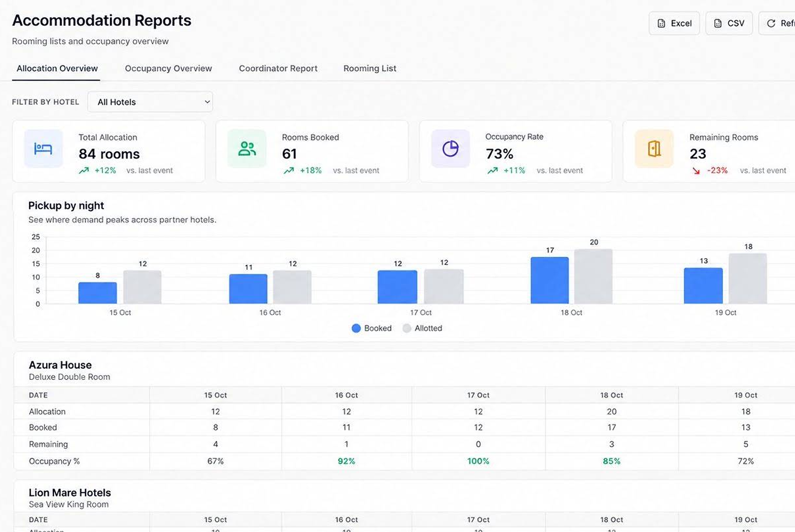The width and height of the screenshot is (795, 532).
Task: Select the Lion Mare Hotels heading
Action: (x=70, y=492)
